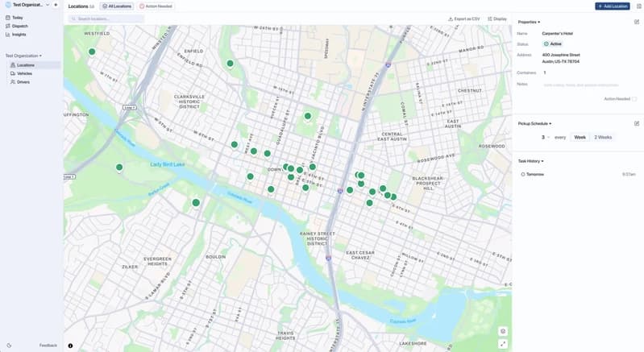Screen dimensions: 644x352
Task: Click Export as CSV
Action: point(463,19)
